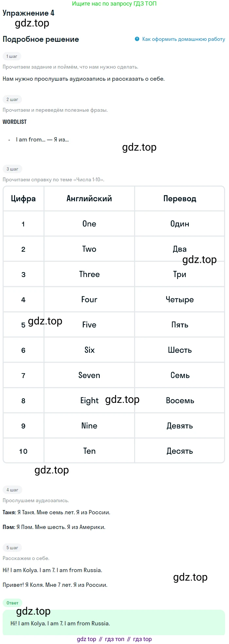
Task: Click the green answer box text
Action: tap(60, 623)
